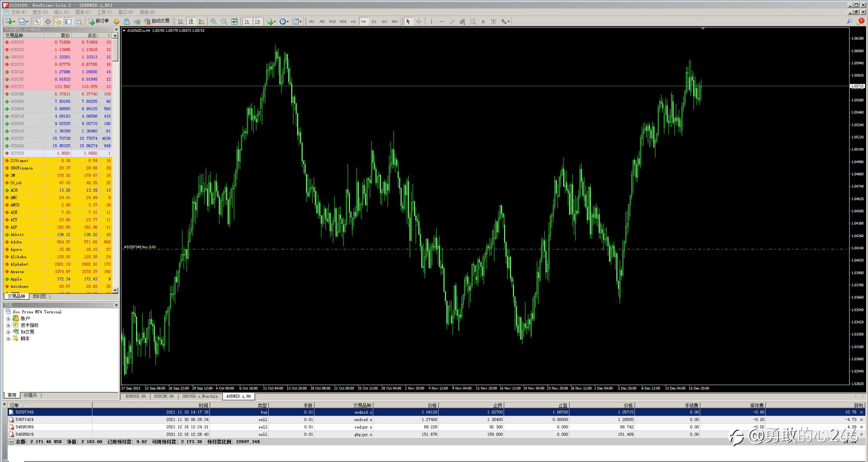Select the trendline drawing tool

(x=452, y=21)
